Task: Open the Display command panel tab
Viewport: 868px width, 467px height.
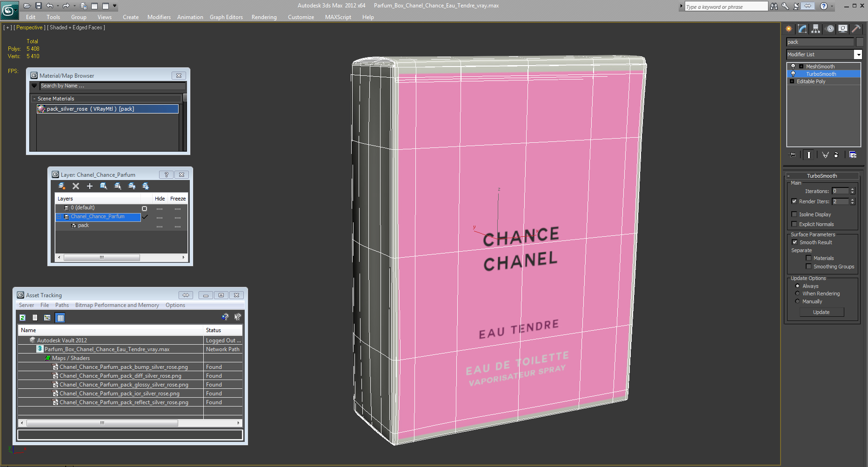Action: tap(843, 29)
